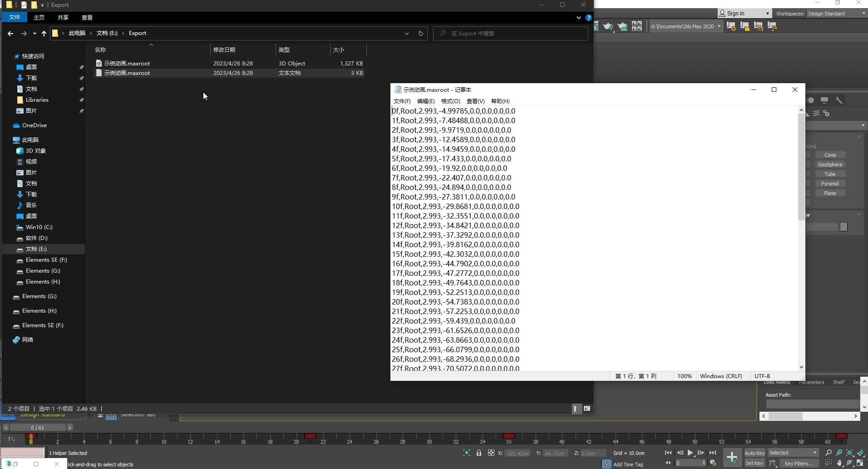Click the Explorer Back arrow
Viewport: 868px width, 469px height.
10,33
